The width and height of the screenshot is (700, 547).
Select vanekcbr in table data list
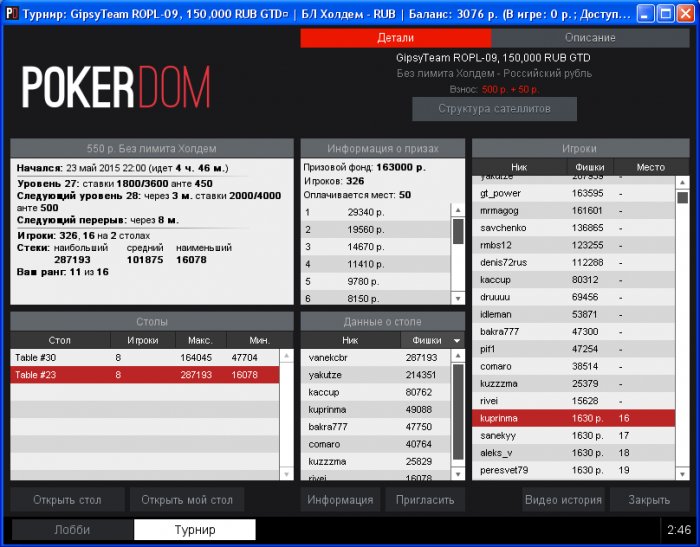376,358
